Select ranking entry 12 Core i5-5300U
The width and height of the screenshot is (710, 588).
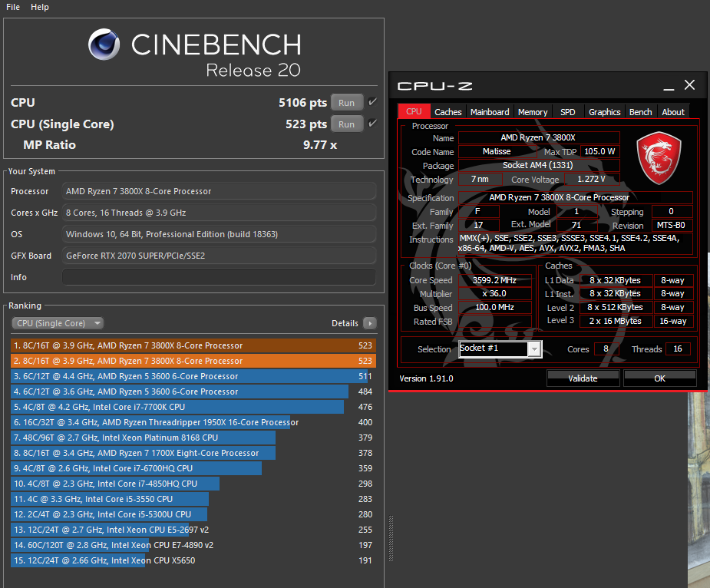(x=193, y=514)
